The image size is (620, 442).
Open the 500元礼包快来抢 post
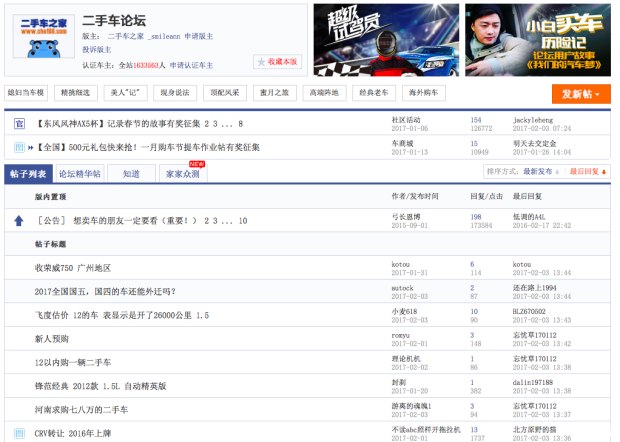point(147,147)
